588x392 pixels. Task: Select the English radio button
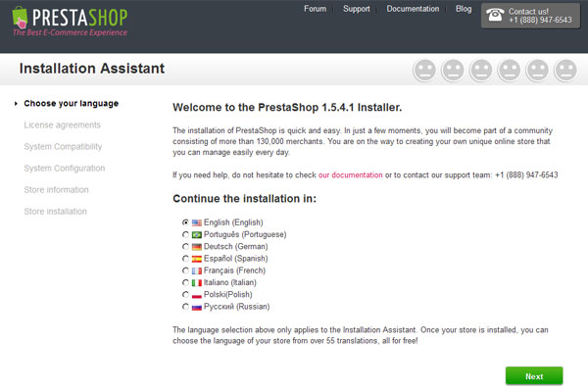click(185, 222)
